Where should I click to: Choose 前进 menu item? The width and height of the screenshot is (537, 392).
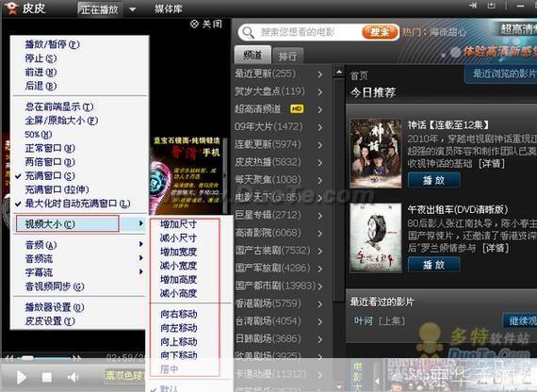(x=41, y=72)
